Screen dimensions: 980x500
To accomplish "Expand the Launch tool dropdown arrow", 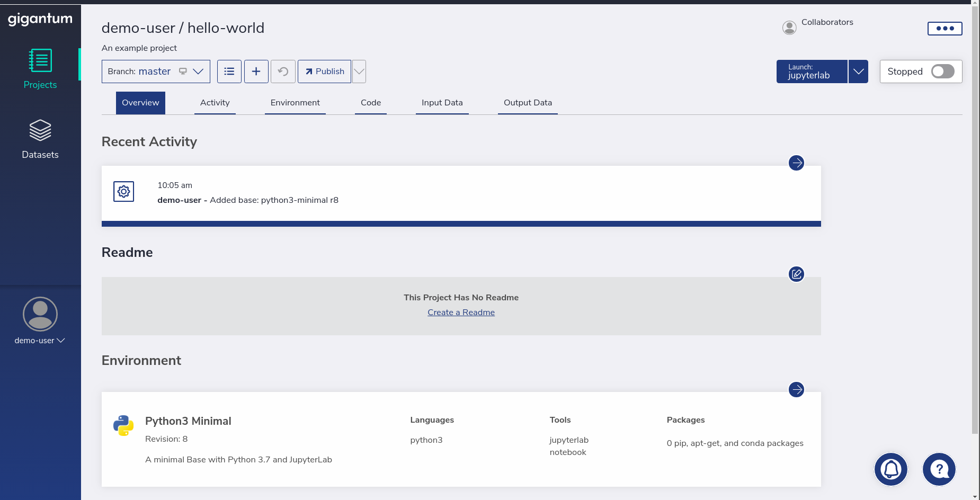I will tap(858, 72).
